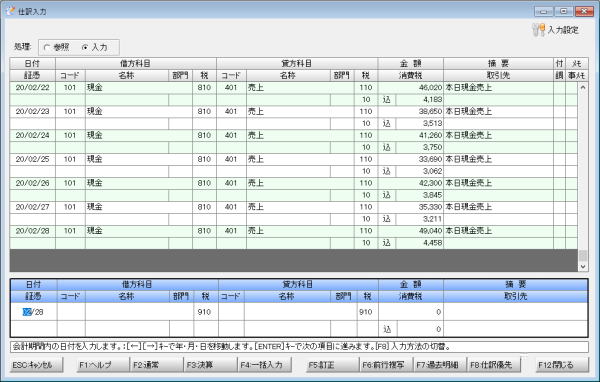Click the amount 41,260 cell

(x=411, y=135)
